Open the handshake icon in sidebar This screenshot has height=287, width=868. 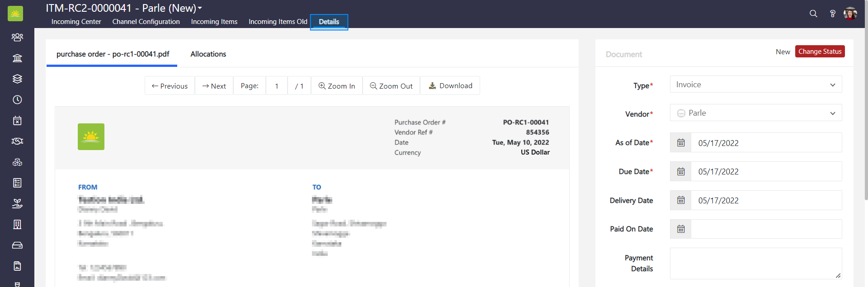tap(17, 141)
